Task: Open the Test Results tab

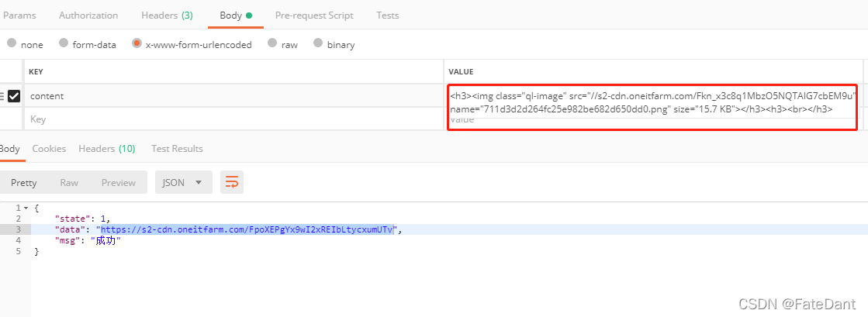Action: [x=177, y=148]
